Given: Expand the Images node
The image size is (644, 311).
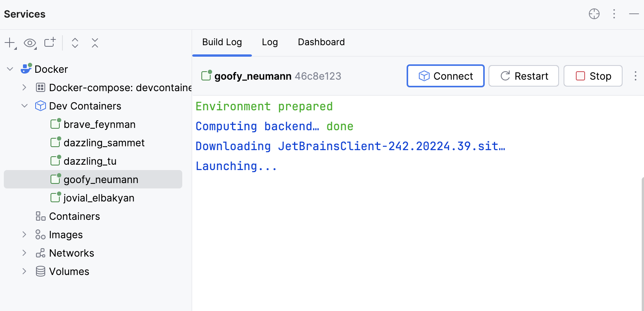Looking at the screenshot, I should point(25,234).
